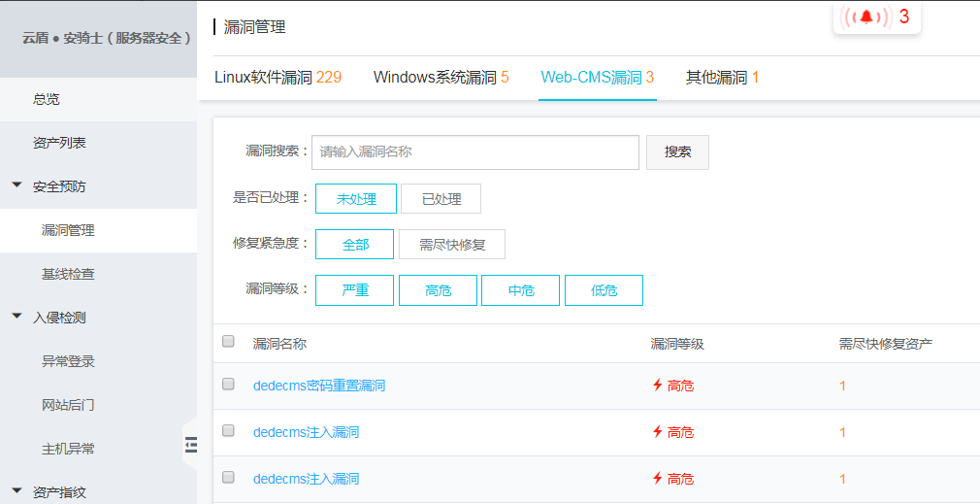Collapse the 资产指纹 sidebar group
The height and width of the screenshot is (504, 980).
pos(17,490)
